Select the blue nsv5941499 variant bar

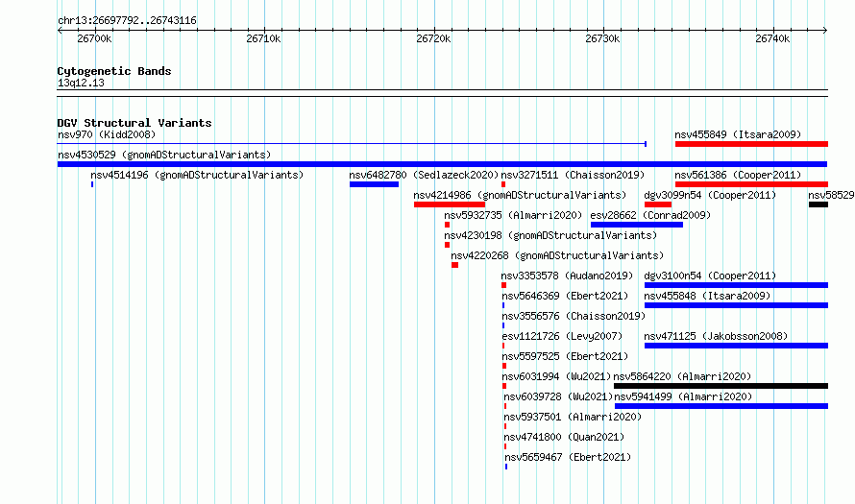click(x=721, y=406)
